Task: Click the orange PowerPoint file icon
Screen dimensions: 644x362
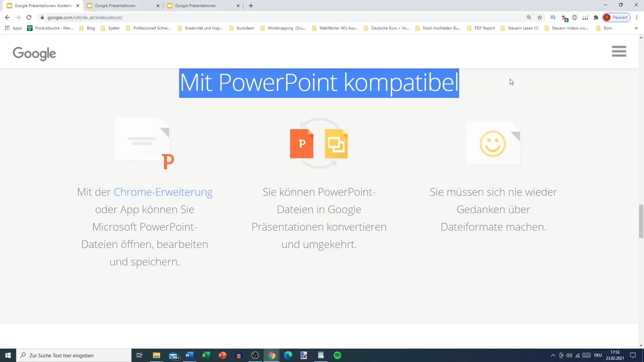Action: pos(302,143)
